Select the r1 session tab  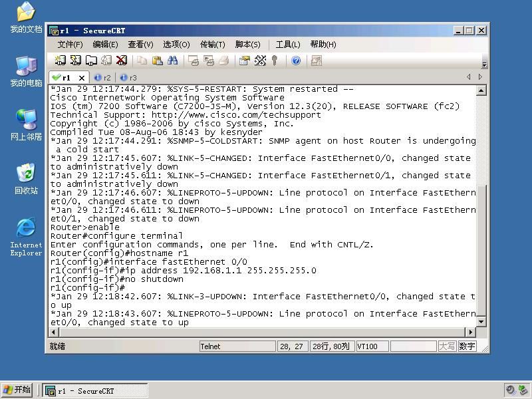tap(66, 78)
